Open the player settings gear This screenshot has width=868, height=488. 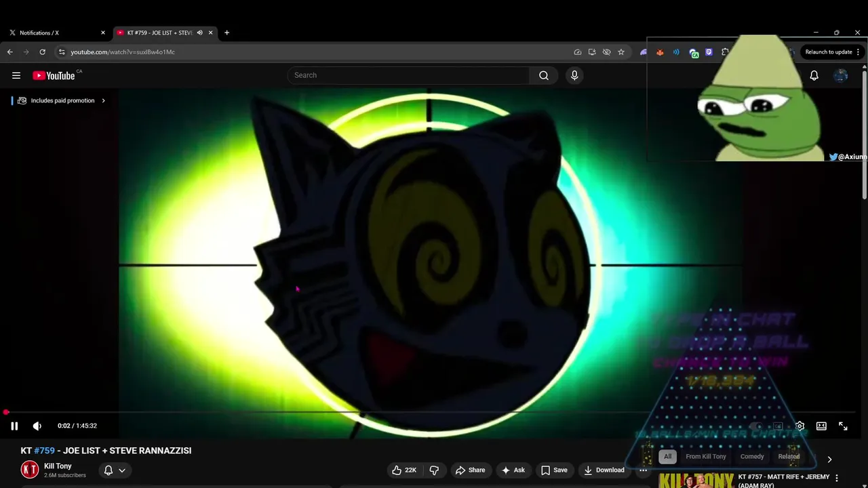point(800,426)
